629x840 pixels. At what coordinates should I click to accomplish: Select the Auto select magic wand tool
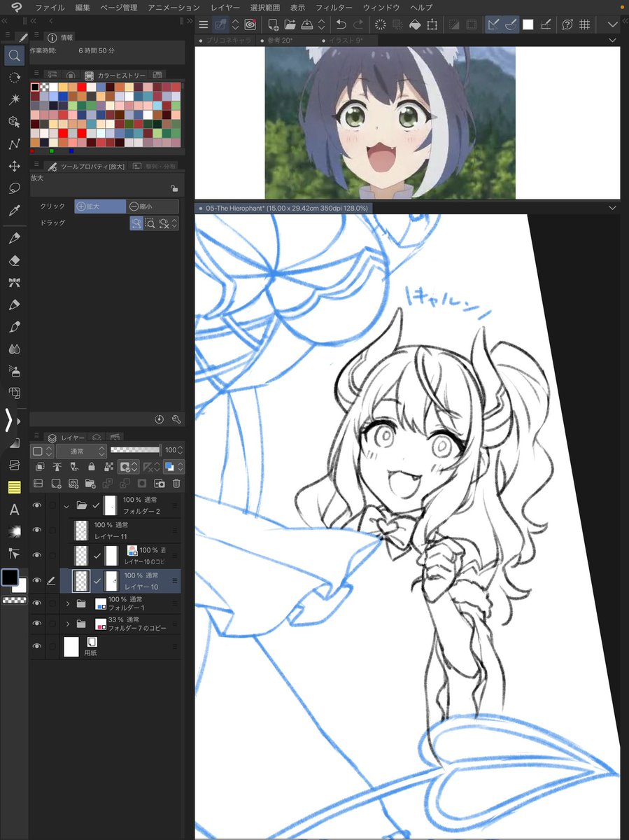click(14, 100)
